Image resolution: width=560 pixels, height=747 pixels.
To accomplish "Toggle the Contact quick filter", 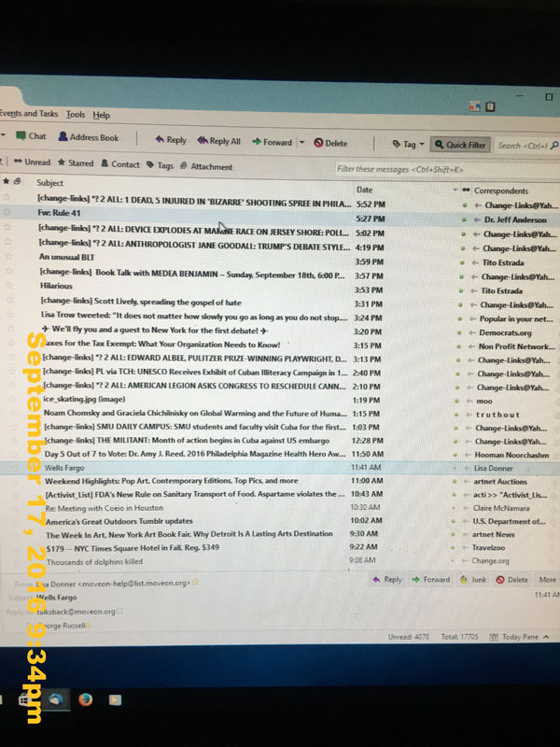I will (120, 164).
